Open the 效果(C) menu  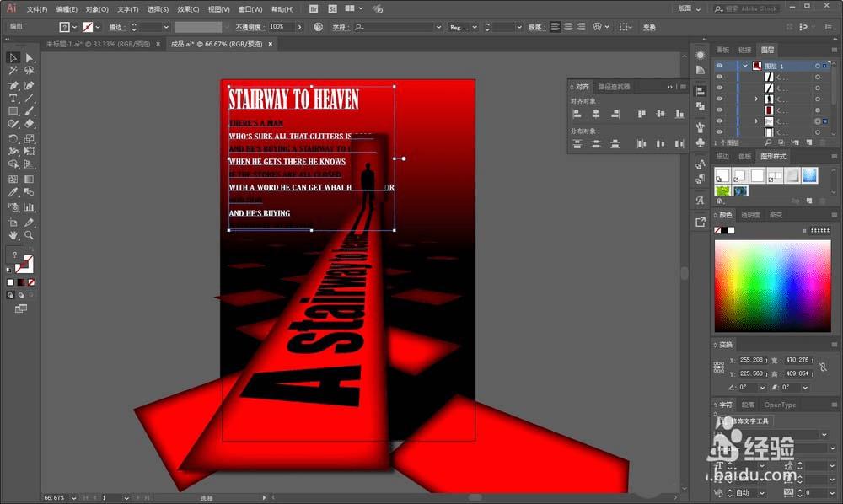(188, 9)
